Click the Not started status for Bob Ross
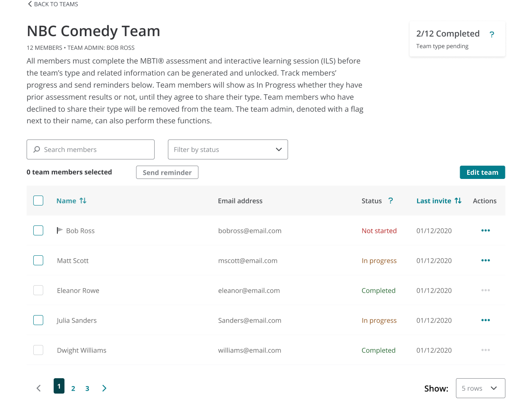The height and width of the screenshot is (416, 532). pos(379,230)
